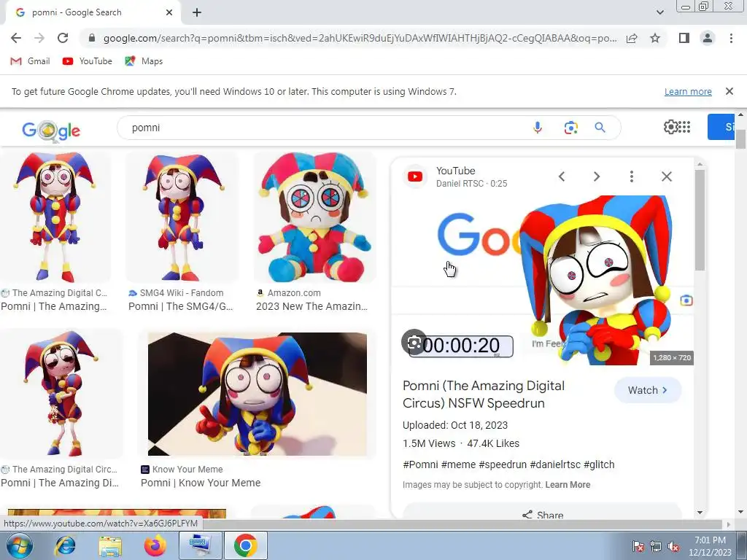Close the image preview panel
The width and height of the screenshot is (747, 560).
(x=667, y=176)
